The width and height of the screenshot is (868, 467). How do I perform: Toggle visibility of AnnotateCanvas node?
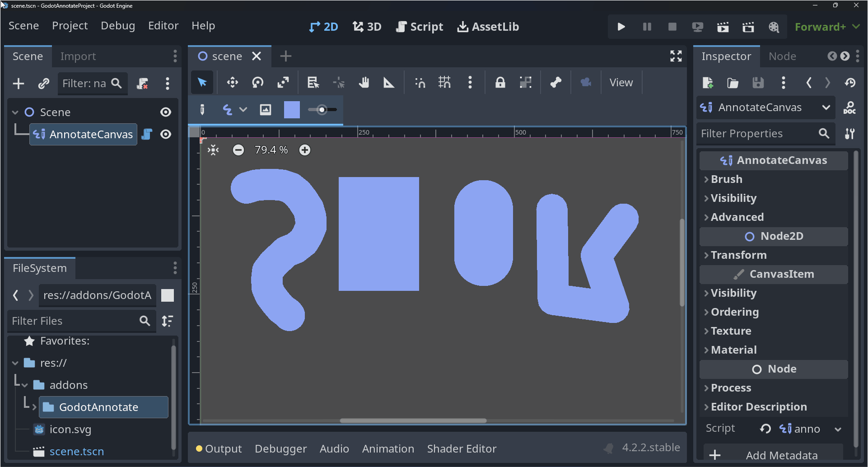pos(166,135)
